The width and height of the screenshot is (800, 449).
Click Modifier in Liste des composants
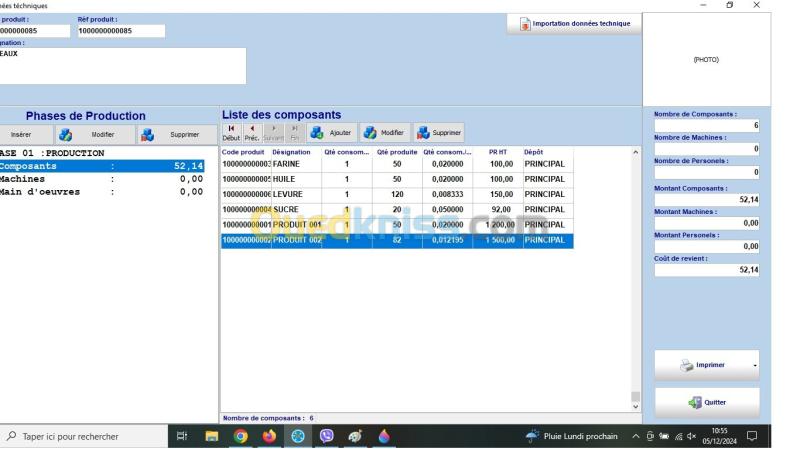coord(385,133)
